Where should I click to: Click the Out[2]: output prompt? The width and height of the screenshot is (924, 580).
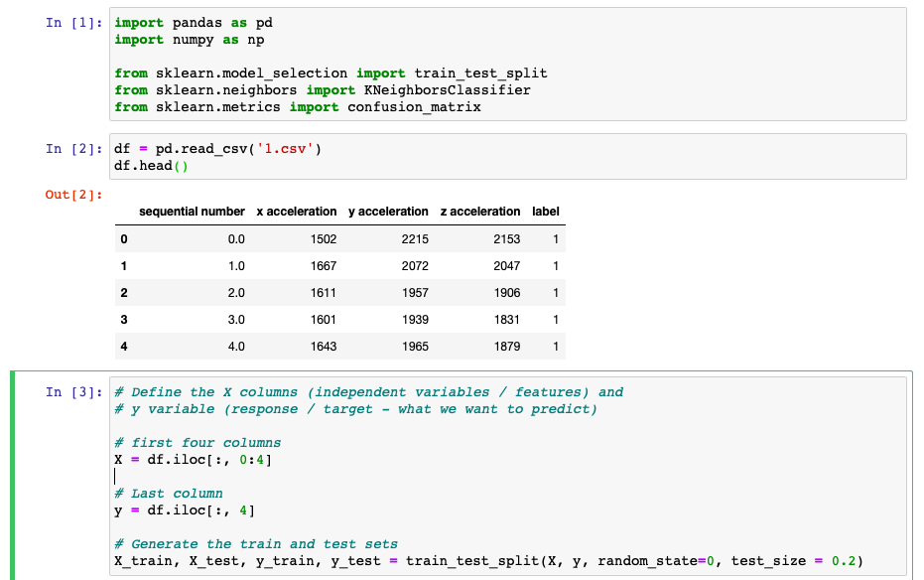73,195
